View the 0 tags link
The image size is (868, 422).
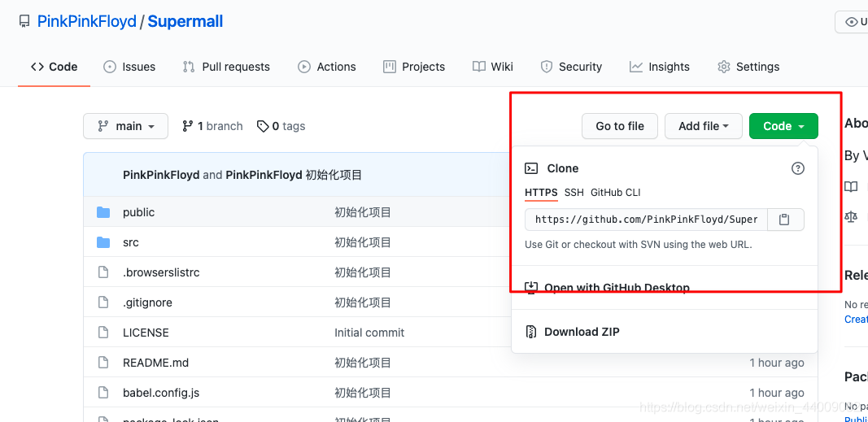pos(281,126)
